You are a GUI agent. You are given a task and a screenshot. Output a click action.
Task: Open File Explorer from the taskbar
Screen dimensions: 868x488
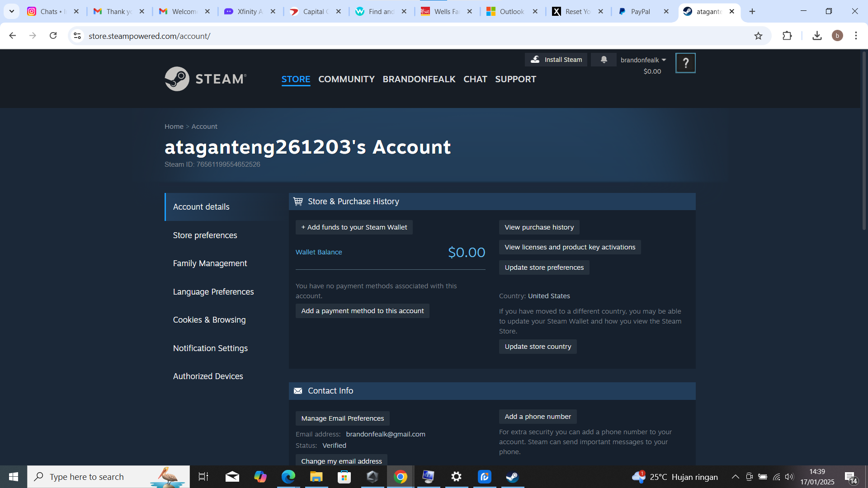coord(316,477)
